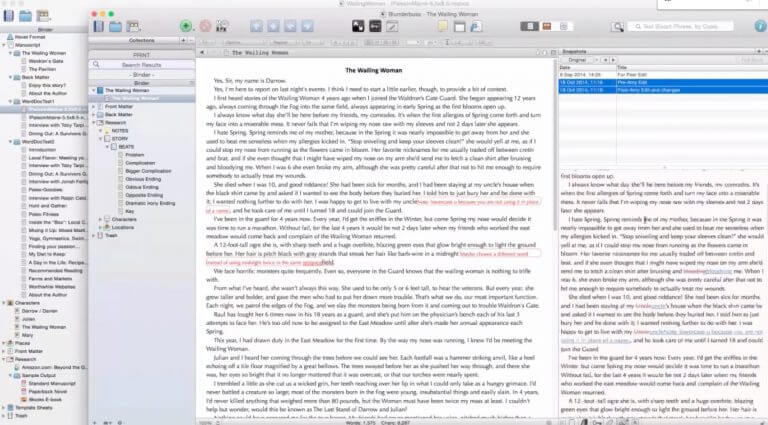Screen dimensions: 768x425
Task: Click the document icon beside header title
Action: click(226, 52)
